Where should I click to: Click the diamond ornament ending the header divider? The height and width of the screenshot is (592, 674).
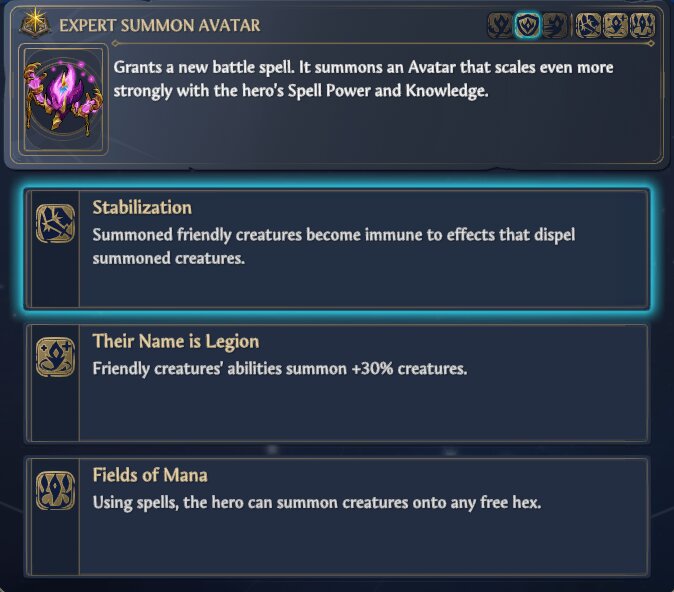[651, 43]
